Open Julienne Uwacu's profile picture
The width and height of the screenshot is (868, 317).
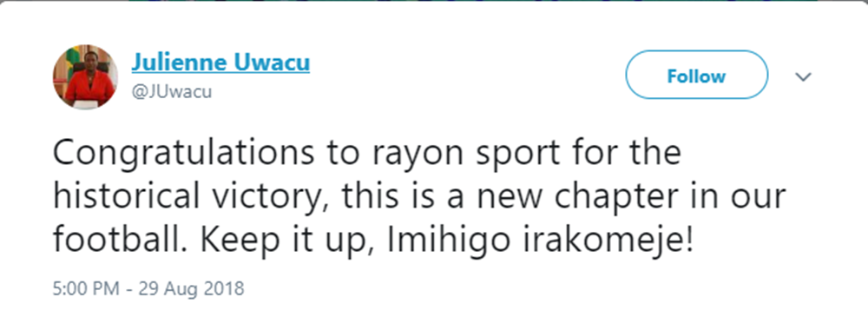85,77
